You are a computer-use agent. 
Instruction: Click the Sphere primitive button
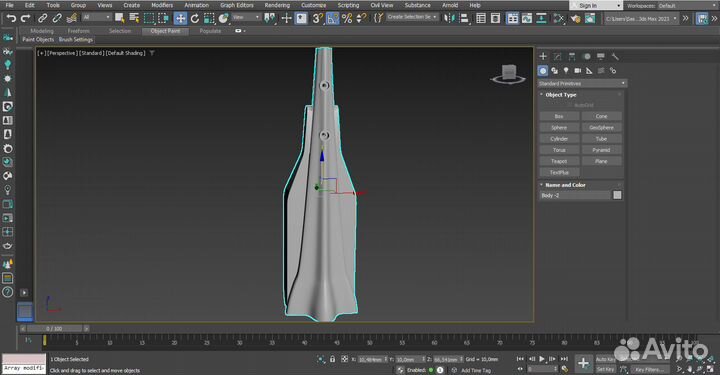pos(559,128)
